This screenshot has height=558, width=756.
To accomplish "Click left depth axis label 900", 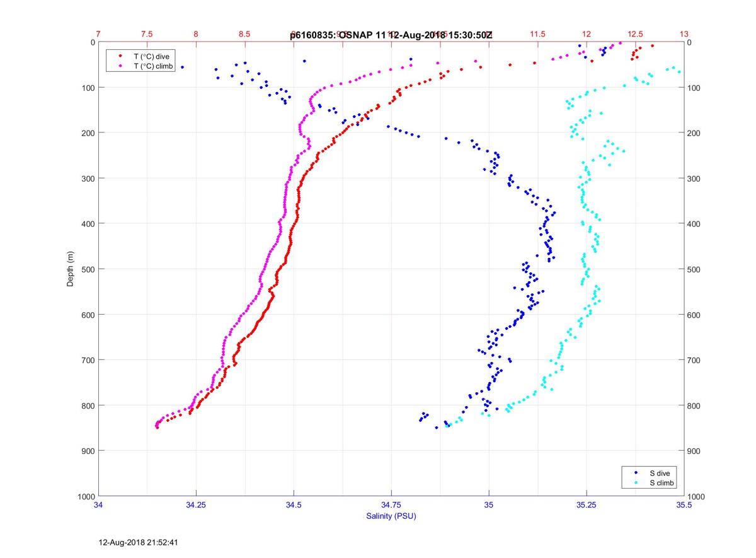I will point(89,451).
